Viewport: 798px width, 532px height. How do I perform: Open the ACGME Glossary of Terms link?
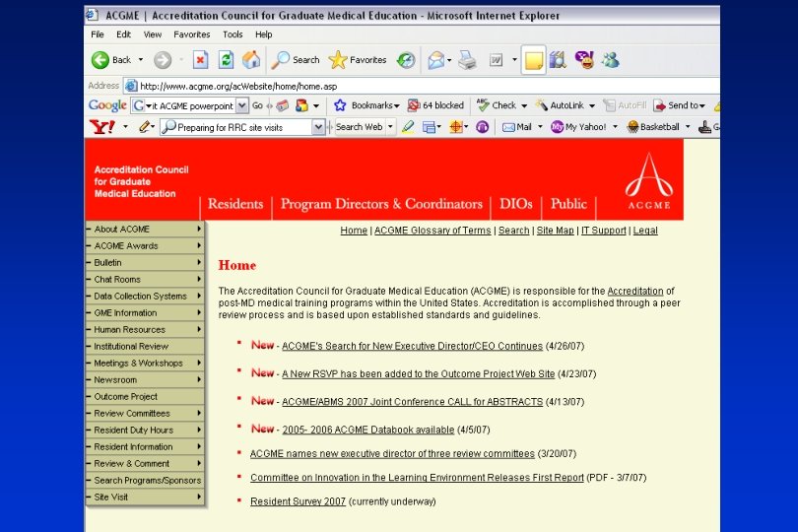[x=432, y=231]
